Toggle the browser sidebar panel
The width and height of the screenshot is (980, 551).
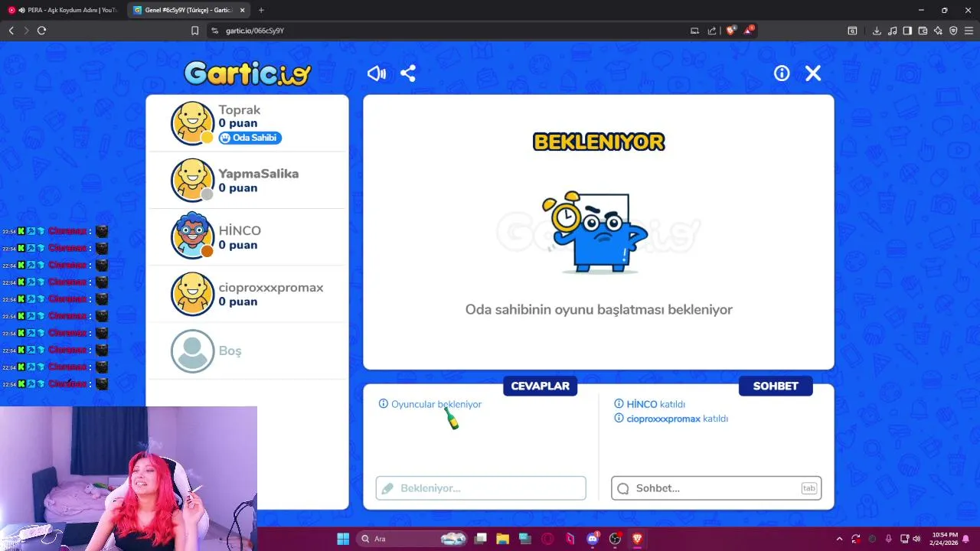point(907,31)
